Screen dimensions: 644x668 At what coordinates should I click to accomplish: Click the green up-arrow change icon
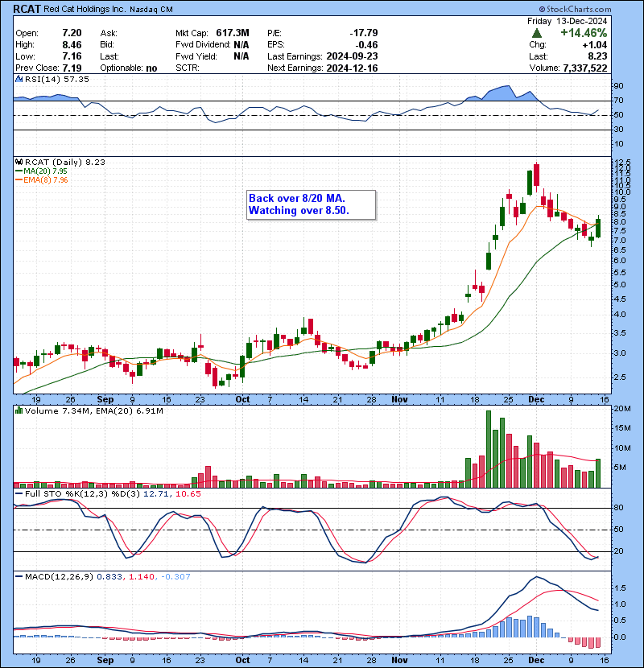[x=537, y=33]
